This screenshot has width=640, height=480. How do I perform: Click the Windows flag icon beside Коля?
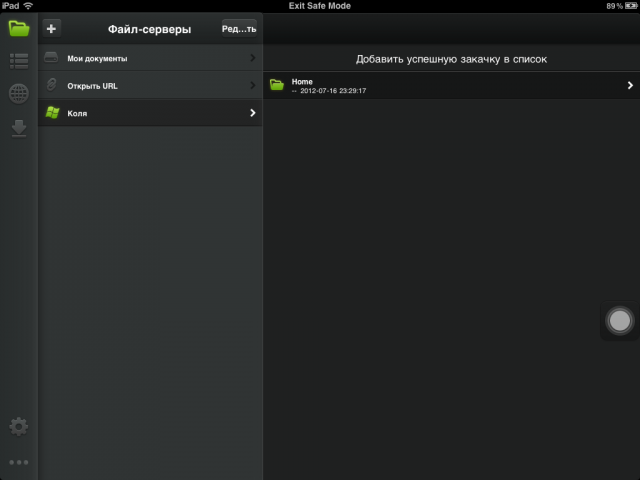(x=52, y=112)
